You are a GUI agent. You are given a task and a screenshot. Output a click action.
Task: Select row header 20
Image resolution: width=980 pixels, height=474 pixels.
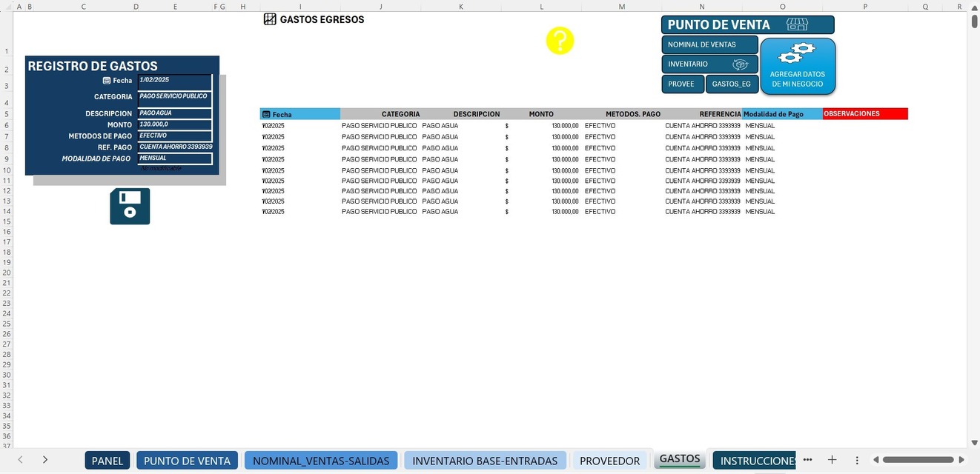(x=7, y=273)
